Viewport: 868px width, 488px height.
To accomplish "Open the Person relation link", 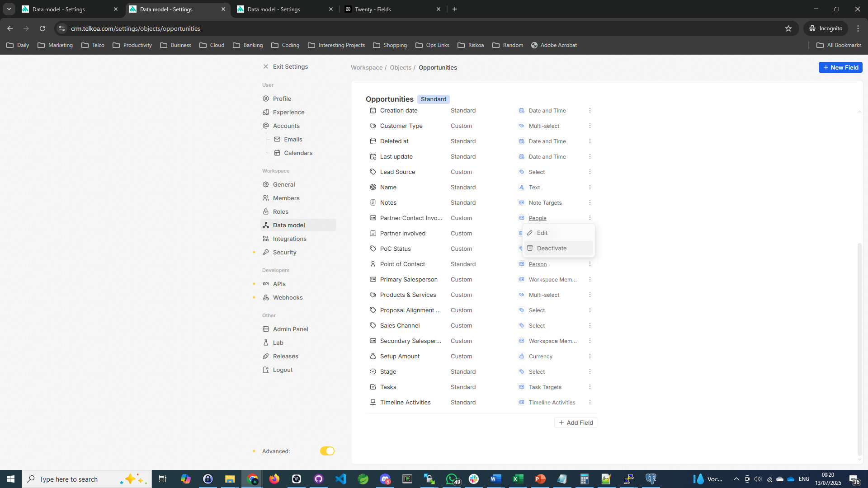I will [x=538, y=264].
